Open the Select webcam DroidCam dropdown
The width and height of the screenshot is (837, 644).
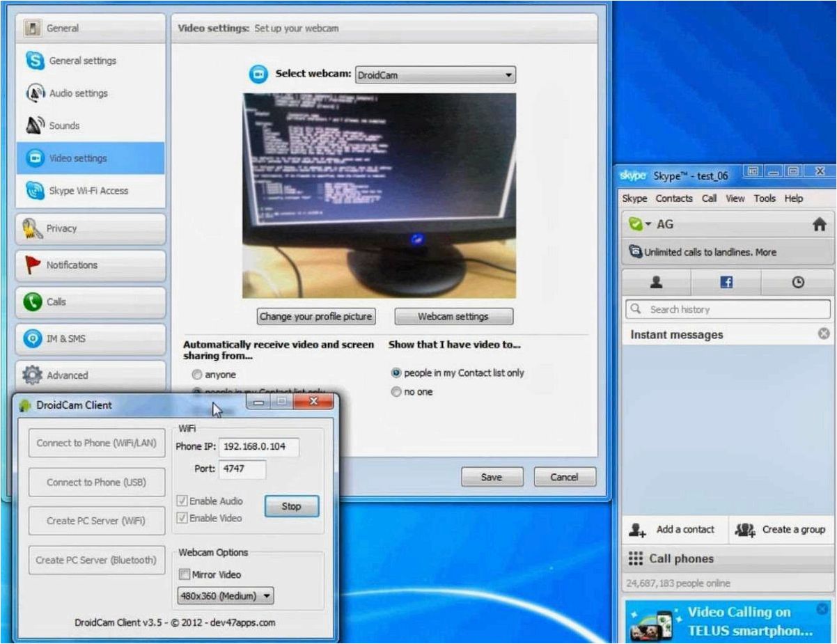click(435, 75)
